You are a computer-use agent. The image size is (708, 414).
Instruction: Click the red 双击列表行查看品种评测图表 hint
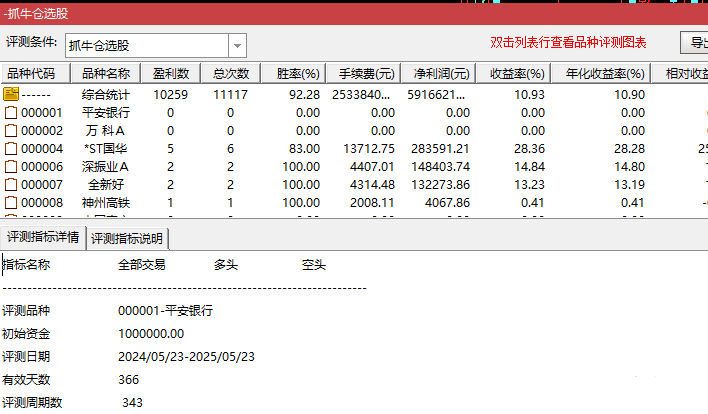(568, 42)
